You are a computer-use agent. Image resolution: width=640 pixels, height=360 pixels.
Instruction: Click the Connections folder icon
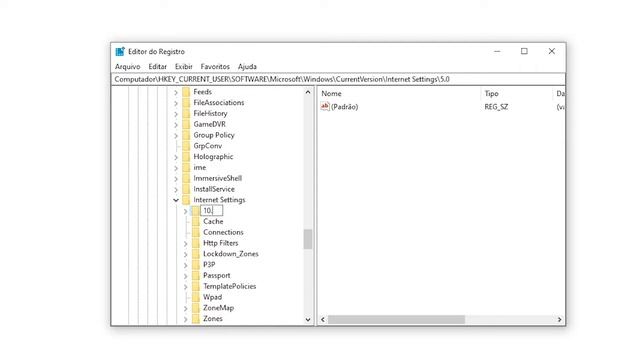(x=196, y=232)
